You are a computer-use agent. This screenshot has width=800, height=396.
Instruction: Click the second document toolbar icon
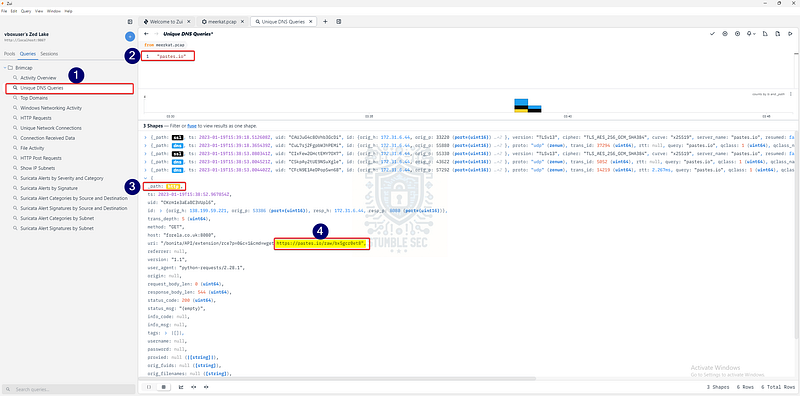tap(777, 34)
